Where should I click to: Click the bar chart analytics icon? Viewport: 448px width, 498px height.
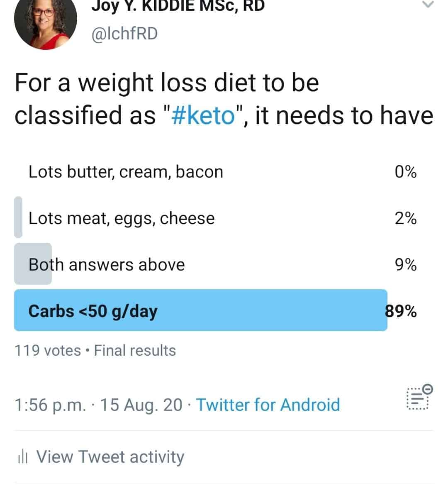point(23,457)
